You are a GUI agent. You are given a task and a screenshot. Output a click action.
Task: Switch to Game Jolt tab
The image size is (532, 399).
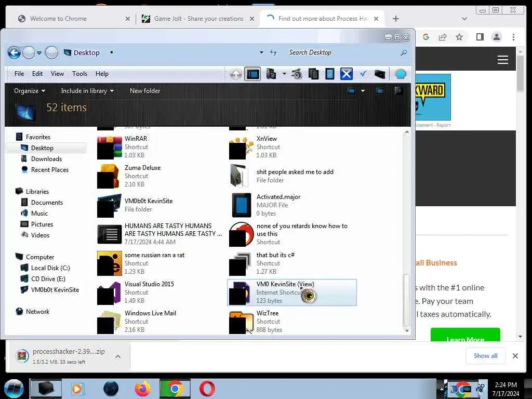point(198,19)
